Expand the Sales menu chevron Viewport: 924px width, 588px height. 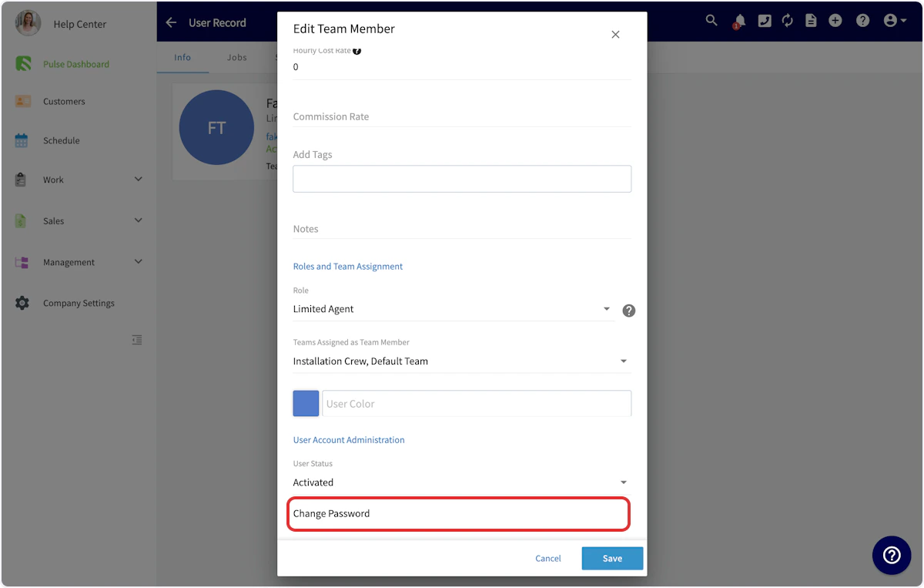[x=139, y=220]
